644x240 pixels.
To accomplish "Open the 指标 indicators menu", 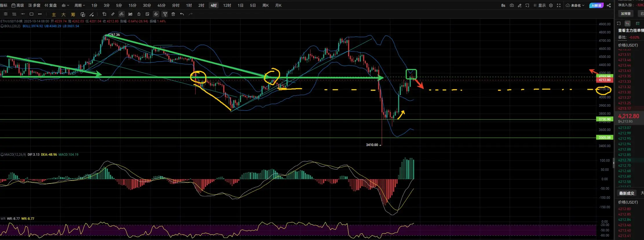I will [x=4, y=5].
